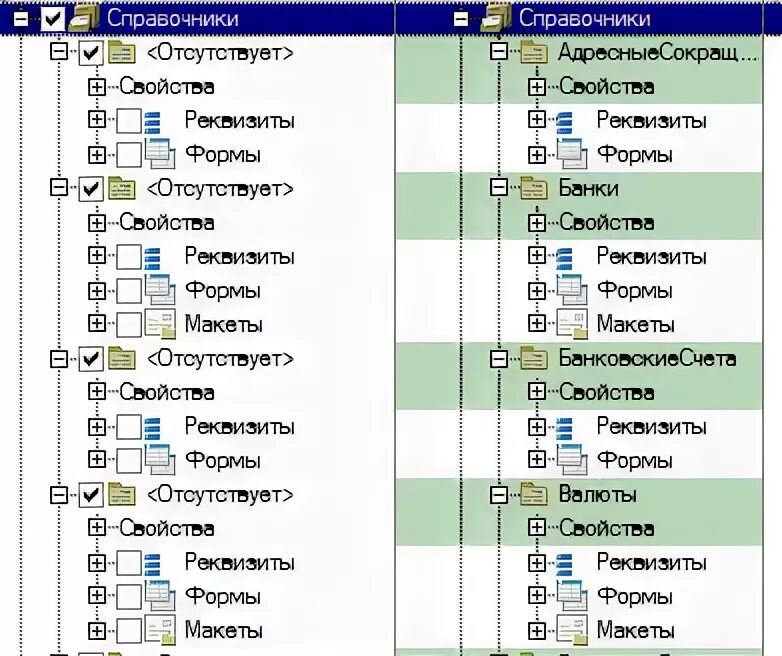Select the left-pane Реквизиты label in the Валюты section row
This screenshot has width=782, height=656.
pyautogui.click(x=240, y=563)
